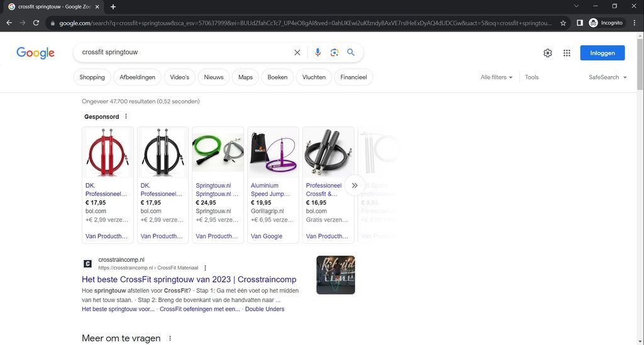The width and height of the screenshot is (644, 345).
Task: Open a new browser tab
Action: [113, 6]
